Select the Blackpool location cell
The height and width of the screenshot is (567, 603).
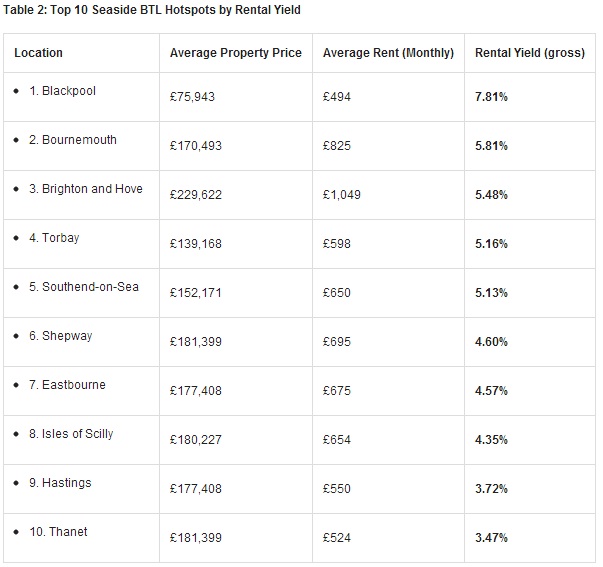point(69,91)
